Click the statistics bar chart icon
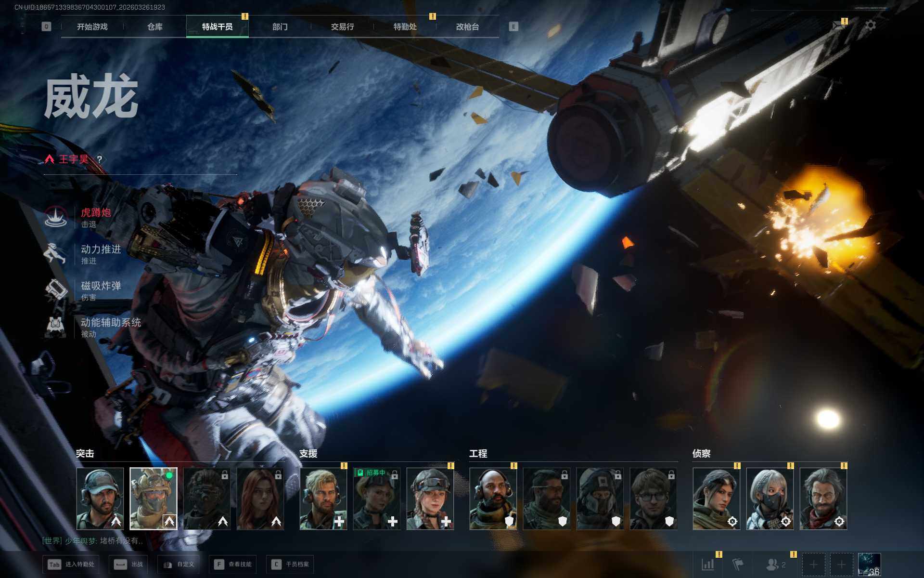924x578 pixels. click(x=708, y=564)
